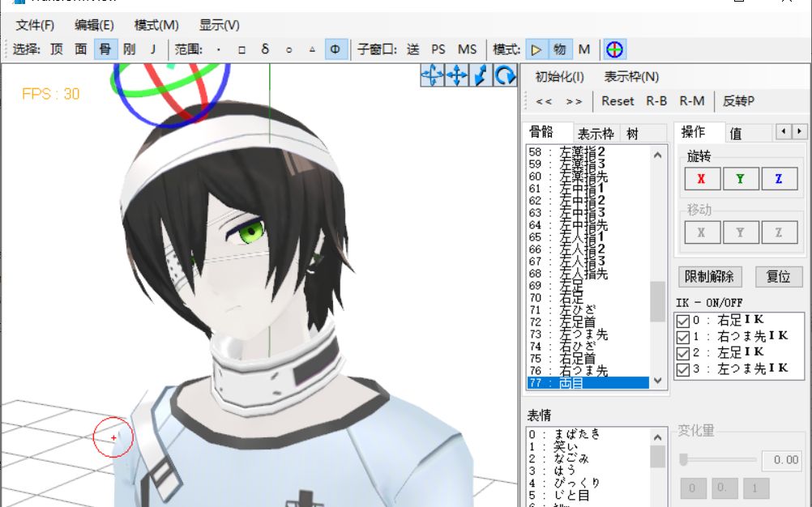Click the 复位 reset button
Image resolution: width=812 pixels, height=507 pixels.
pyautogui.click(x=778, y=276)
